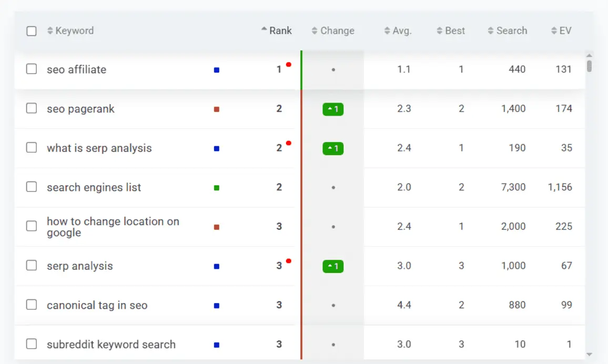Click the blue tag marker beside "seo affiliate"

(x=216, y=69)
